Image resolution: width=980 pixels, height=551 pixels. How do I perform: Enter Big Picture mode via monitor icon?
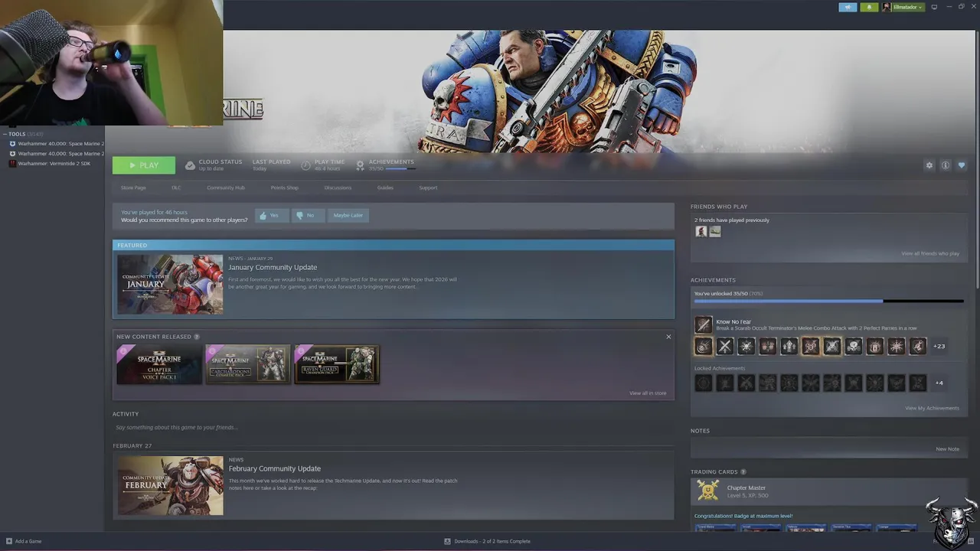(x=934, y=7)
